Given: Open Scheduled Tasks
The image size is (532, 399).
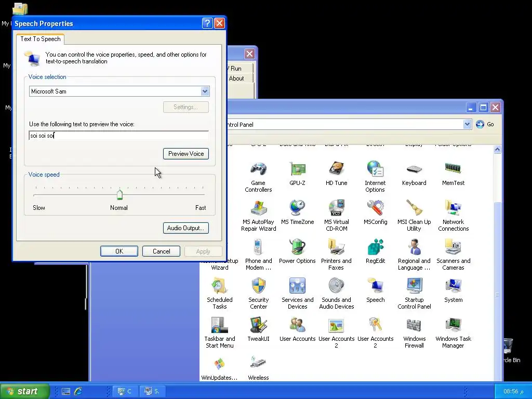Looking at the screenshot, I should 220,294.
